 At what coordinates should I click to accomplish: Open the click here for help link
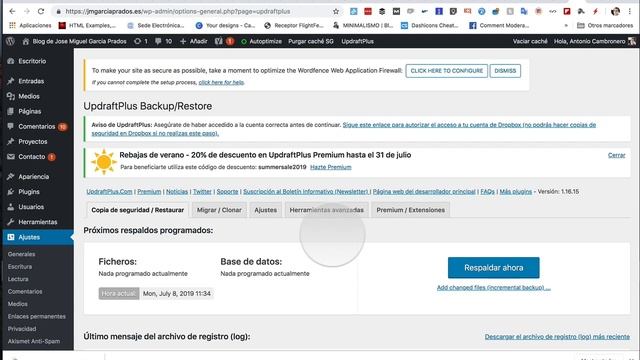(x=221, y=82)
